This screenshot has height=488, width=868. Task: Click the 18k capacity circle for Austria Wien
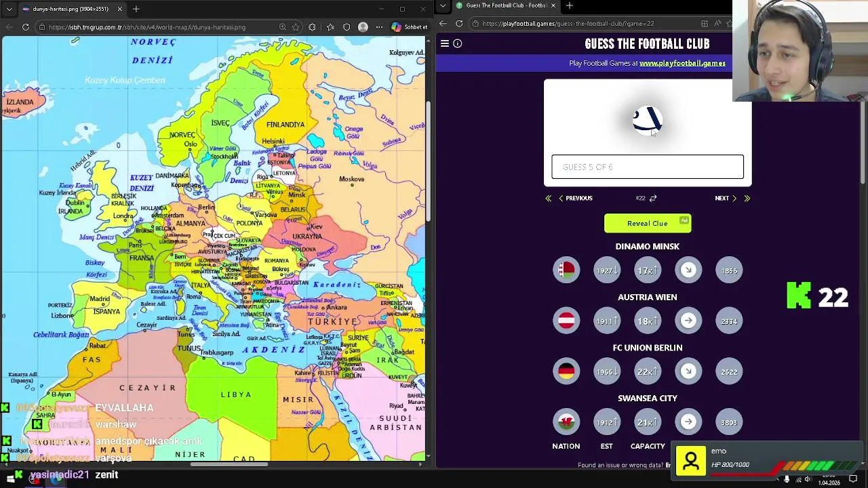click(648, 321)
